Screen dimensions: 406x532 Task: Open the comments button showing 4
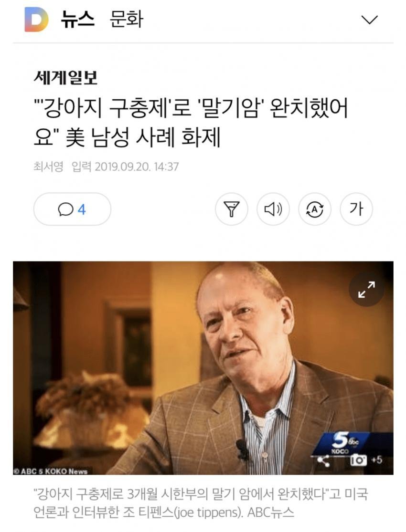click(72, 209)
